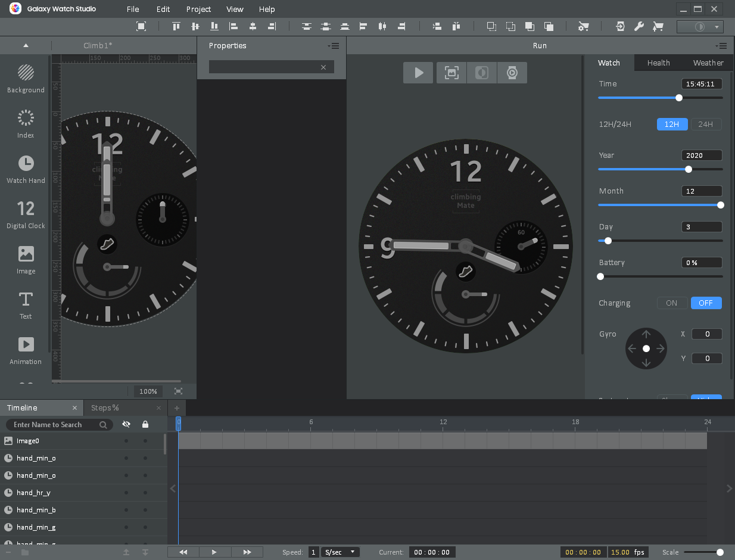Insert a Digital Clock component
The height and width of the screenshot is (560, 735).
point(26,214)
